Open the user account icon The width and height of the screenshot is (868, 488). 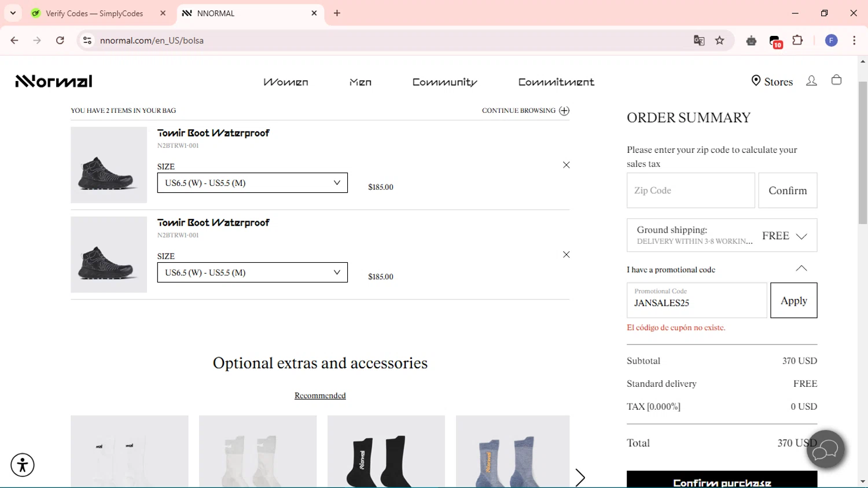click(811, 81)
